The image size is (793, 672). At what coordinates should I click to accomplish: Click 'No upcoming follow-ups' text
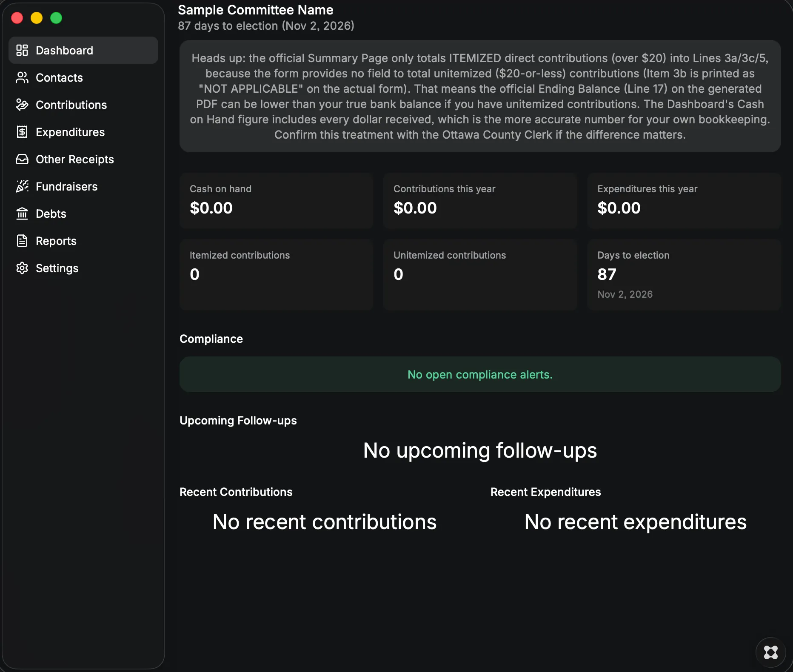pos(480,450)
